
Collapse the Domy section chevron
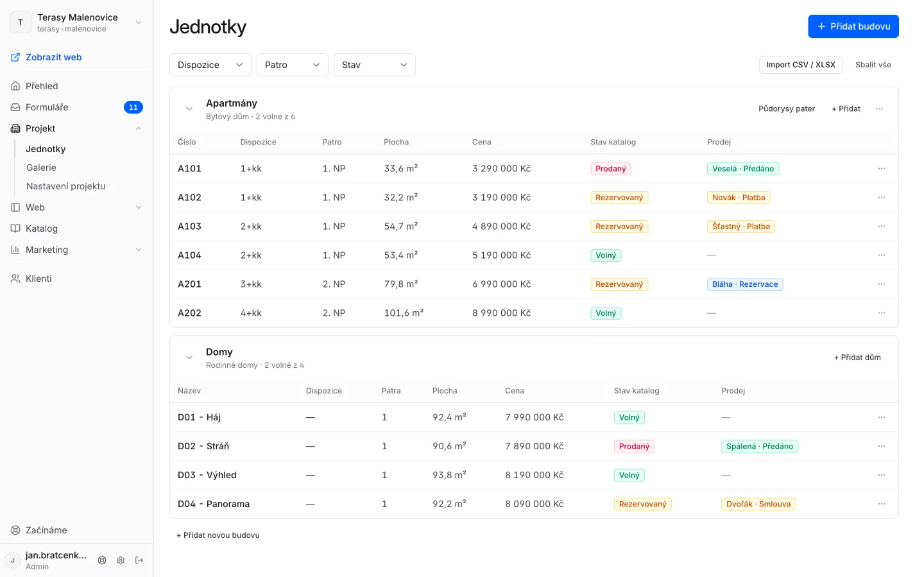(x=189, y=357)
